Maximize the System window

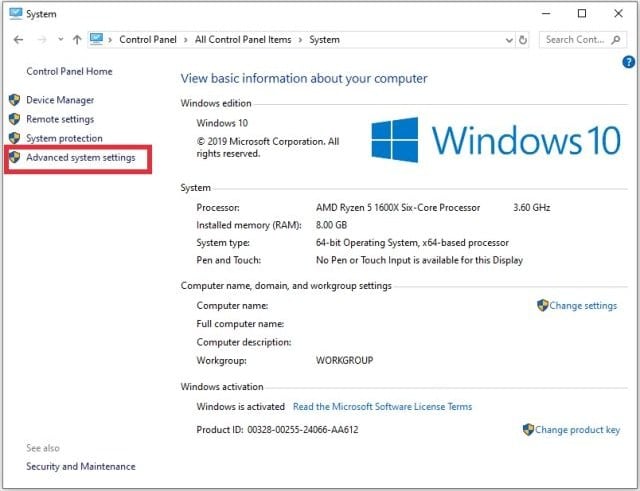click(582, 13)
